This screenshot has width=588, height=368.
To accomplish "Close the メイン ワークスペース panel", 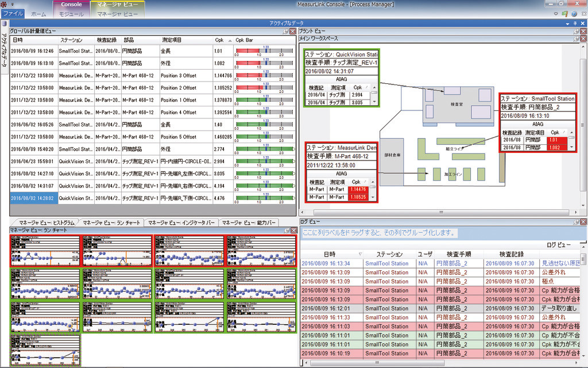I will 583,39.
